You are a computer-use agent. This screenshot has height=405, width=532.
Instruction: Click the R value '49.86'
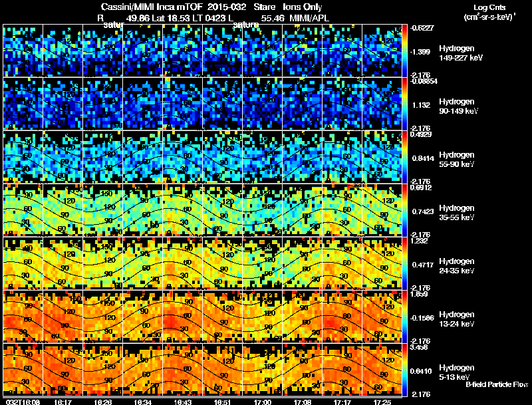138,18
